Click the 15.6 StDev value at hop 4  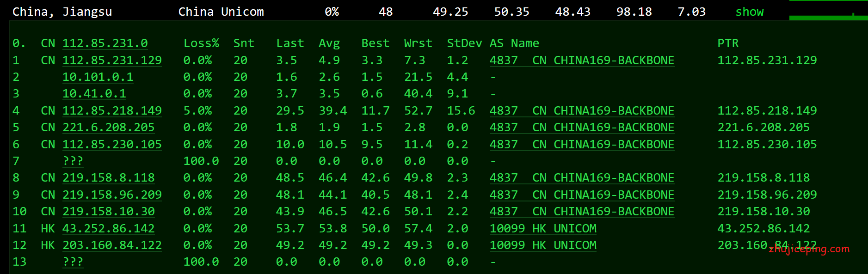(x=461, y=110)
